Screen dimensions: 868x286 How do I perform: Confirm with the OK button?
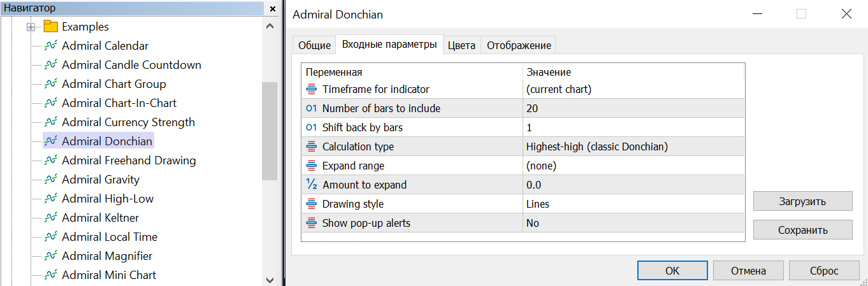[672, 270]
